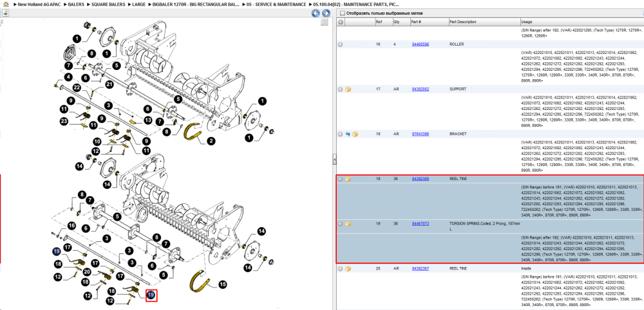Click the box icon on the 84392369 row
Image resolution: width=644 pixels, height=310 pixels.
348,179
